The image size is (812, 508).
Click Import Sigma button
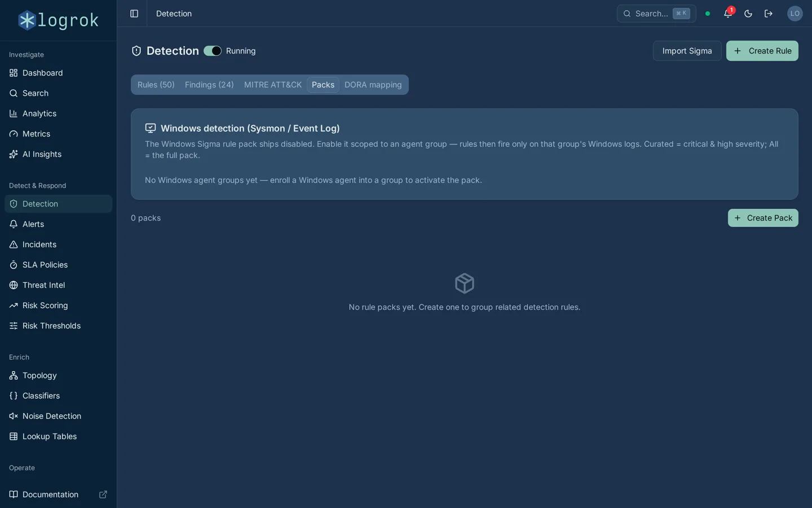click(x=687, y=51)
